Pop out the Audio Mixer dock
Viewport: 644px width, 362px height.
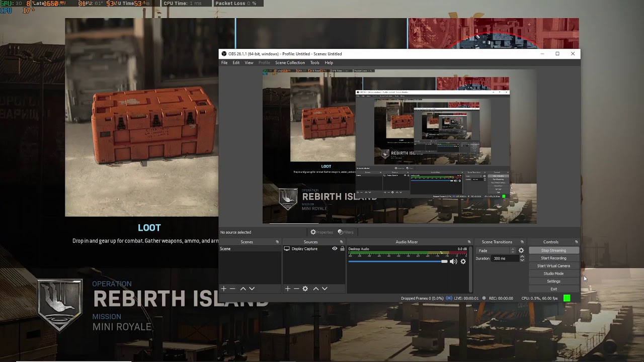469,242
